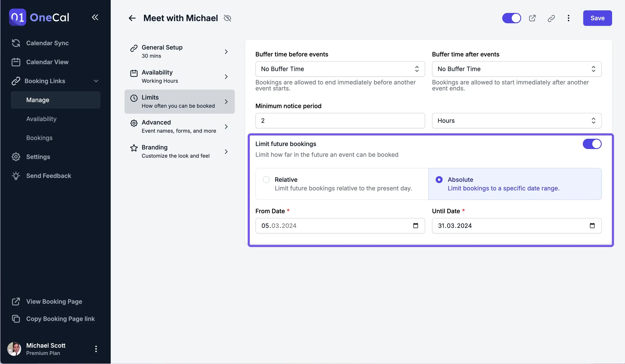Collapse the Booking Links section

pyautogui.click(x=96, y=81)
